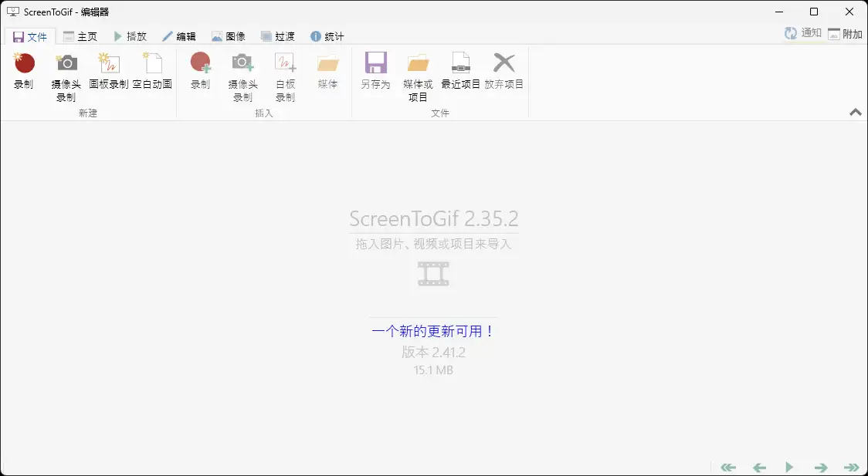The width and height of the screenshot is (868, 476).
Task: Insert a 白板录制 whiteboard recording
Action: click(x=285, y=77)
